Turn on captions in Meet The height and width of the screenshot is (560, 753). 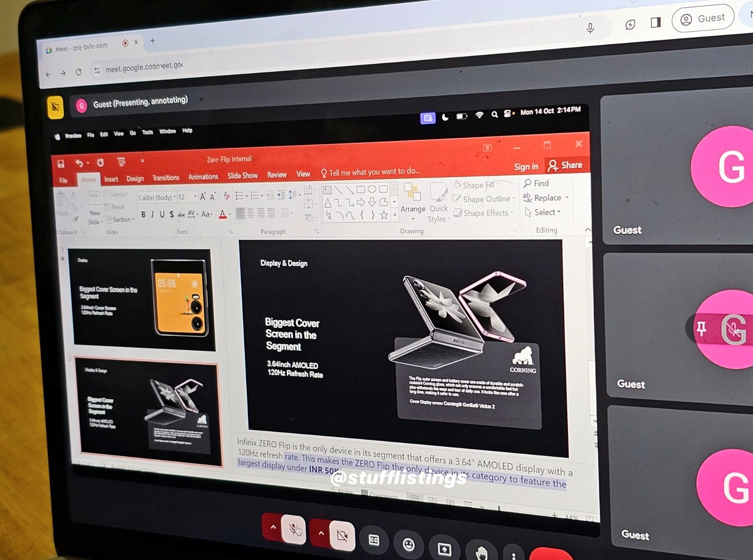coord(374,541)
